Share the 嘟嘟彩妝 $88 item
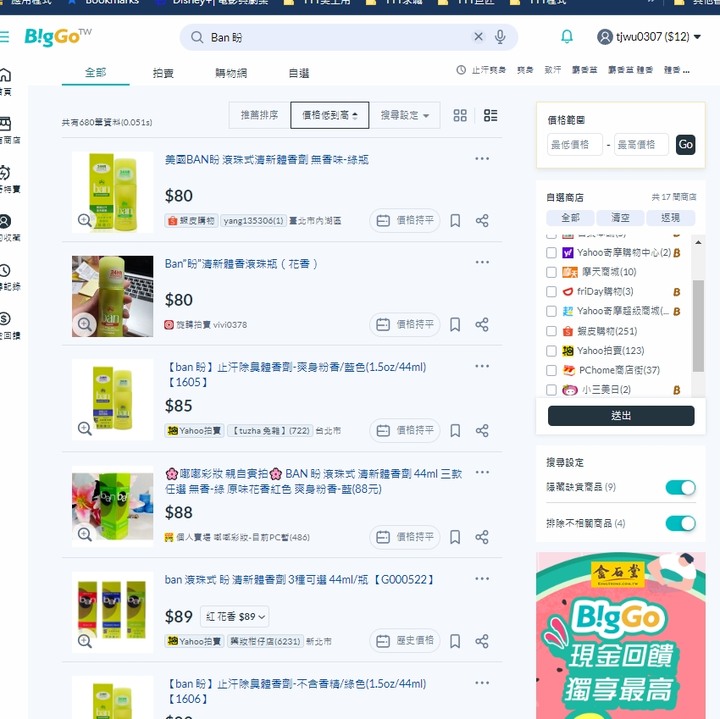 [x=482, y=537]
